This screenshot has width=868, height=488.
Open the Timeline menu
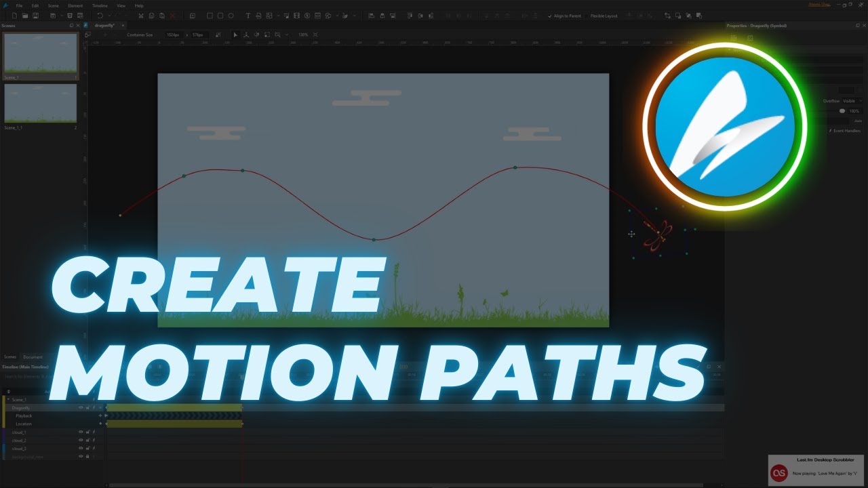coord(100,5)
